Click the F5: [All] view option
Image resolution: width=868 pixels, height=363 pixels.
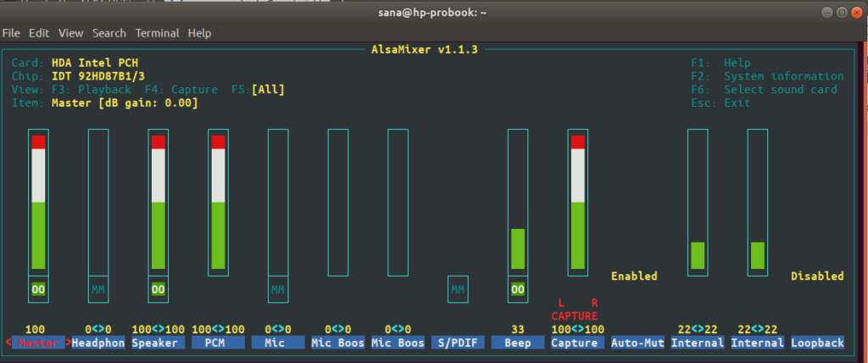(x=258, y=90)
